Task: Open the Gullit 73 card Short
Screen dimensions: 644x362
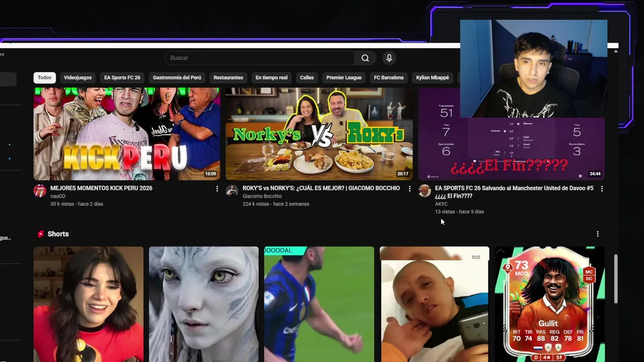Action: point(550,304)
